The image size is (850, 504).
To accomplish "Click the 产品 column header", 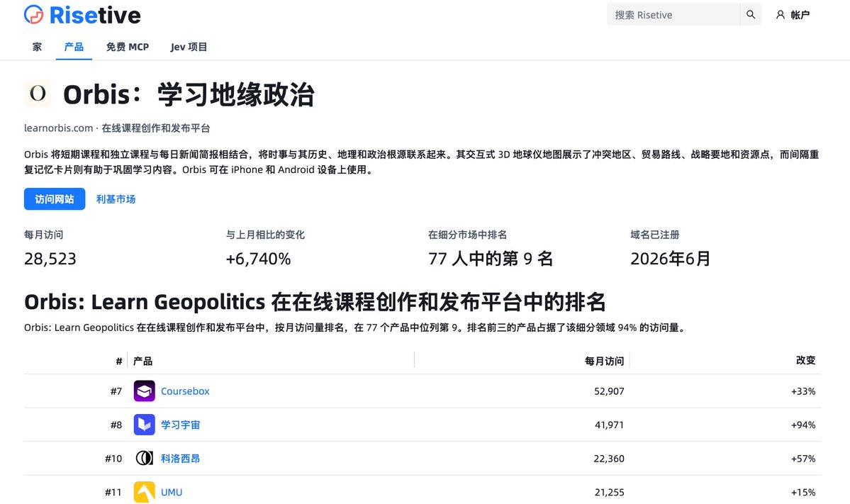I will click(142, 361).
